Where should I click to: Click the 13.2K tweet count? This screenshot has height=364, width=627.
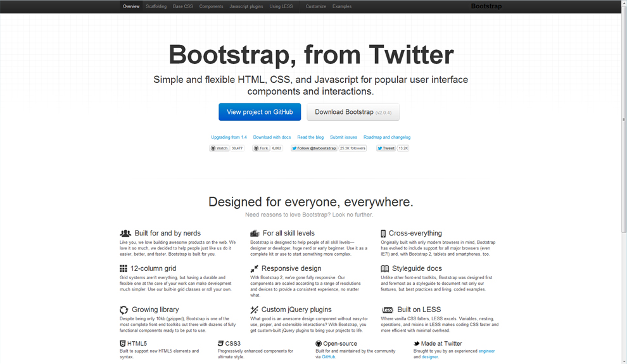click(403, 148)
